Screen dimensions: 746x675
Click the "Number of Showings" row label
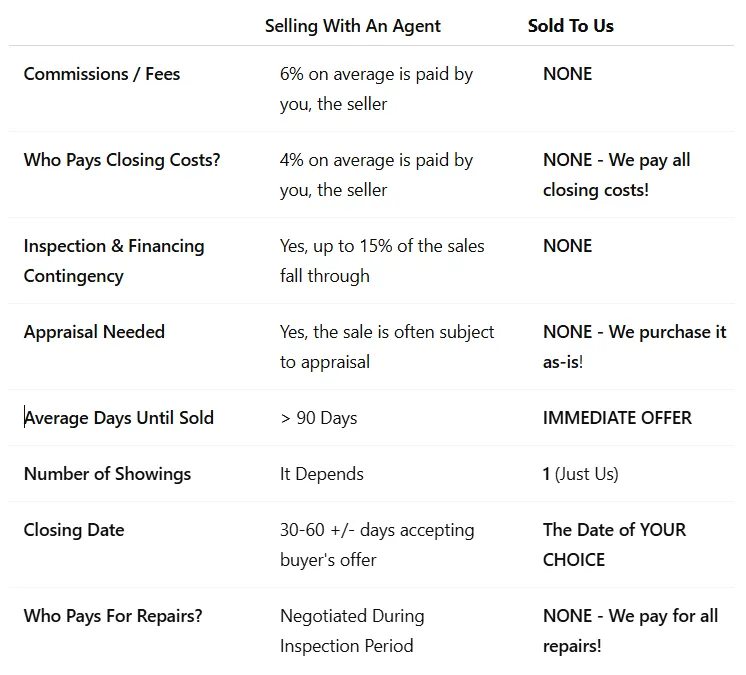pos(107,474)
